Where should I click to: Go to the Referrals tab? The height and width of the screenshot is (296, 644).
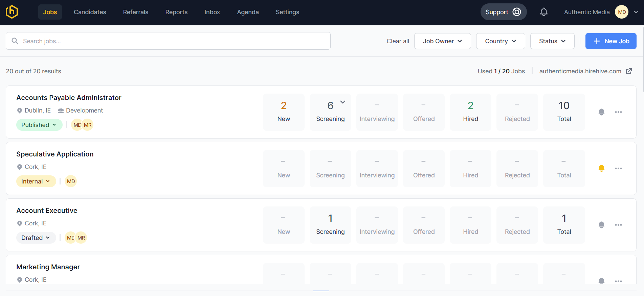coord(136,12)
